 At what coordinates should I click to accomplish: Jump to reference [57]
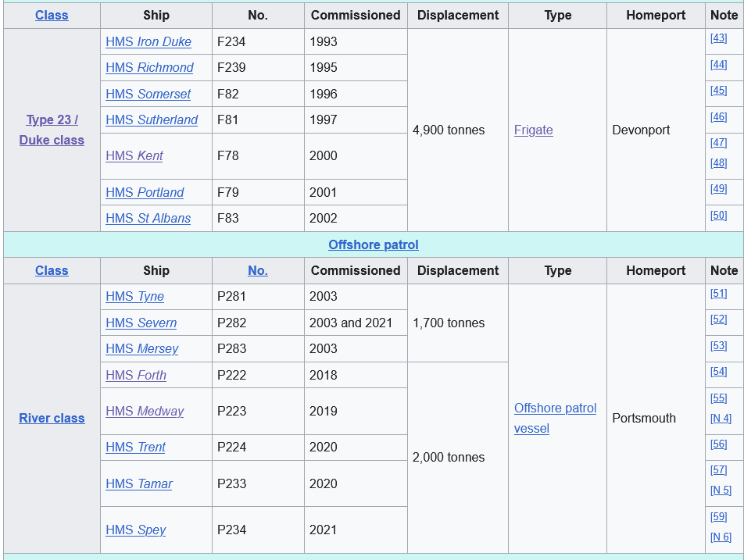click(x=718, y=470)
